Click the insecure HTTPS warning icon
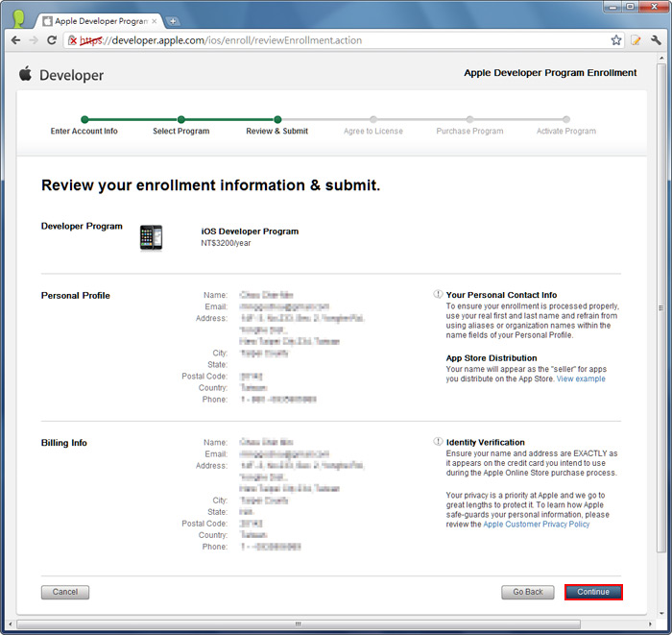672x635 pixels. pyautogui.click(x=73, y=40)
